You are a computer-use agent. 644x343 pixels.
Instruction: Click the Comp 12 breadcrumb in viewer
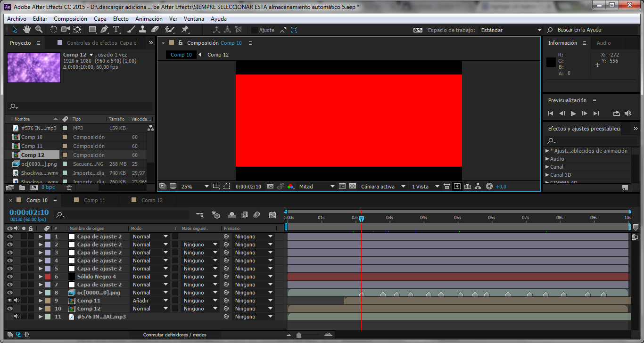218,55
